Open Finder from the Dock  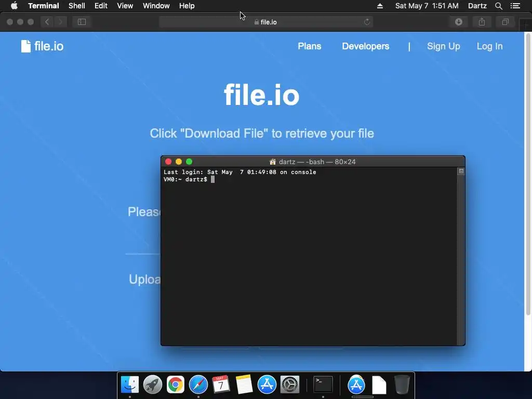point(129,384)
